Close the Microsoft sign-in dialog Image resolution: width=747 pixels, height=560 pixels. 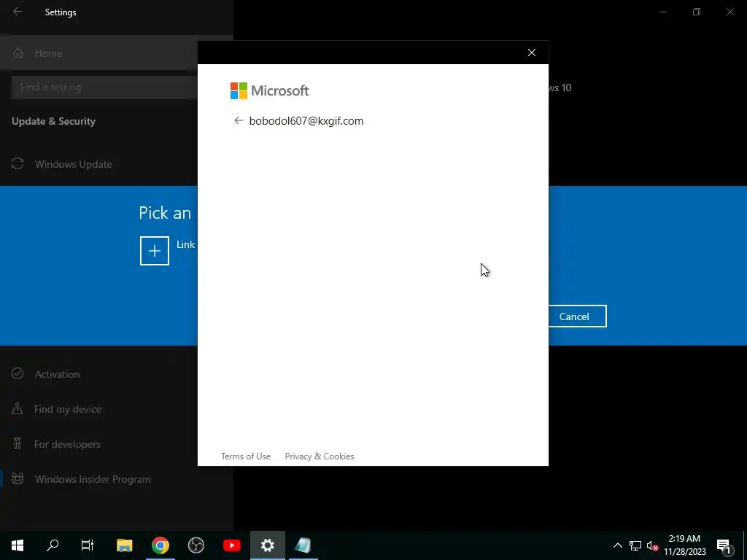coord(532,52)
